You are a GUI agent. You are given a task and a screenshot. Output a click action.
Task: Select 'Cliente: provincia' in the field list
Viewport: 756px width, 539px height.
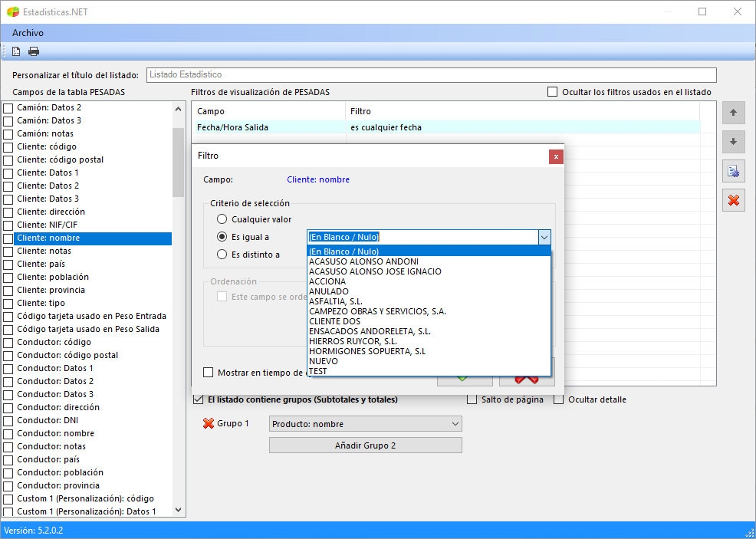pos(51,291)
